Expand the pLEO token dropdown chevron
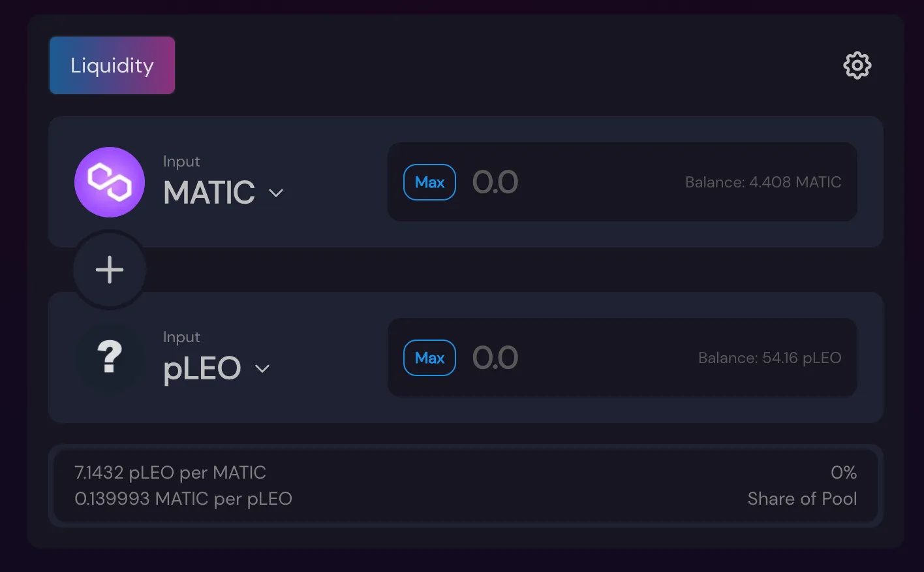924x572 pixels. tap(262, 369)
